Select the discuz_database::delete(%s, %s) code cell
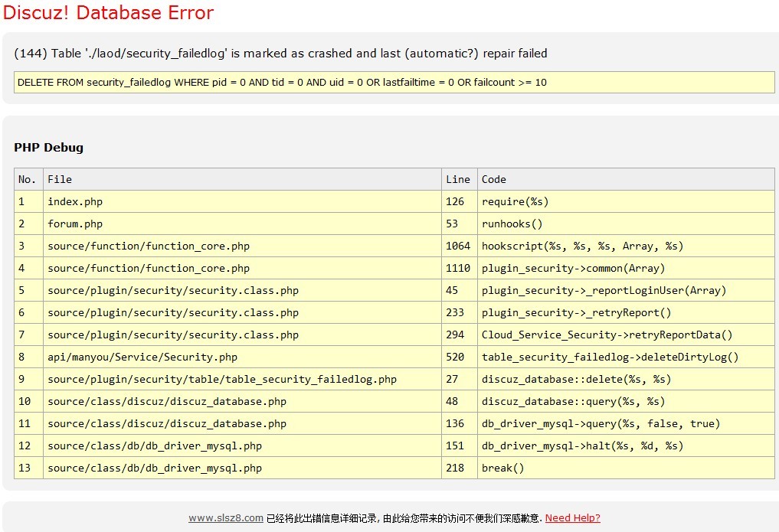This screenshot has height=532, width=779. 626,379
